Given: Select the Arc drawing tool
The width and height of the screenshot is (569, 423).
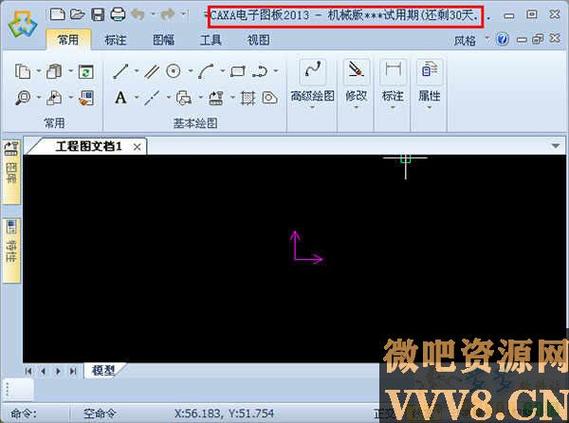Looking at the screenshot, I should point(206,71).
